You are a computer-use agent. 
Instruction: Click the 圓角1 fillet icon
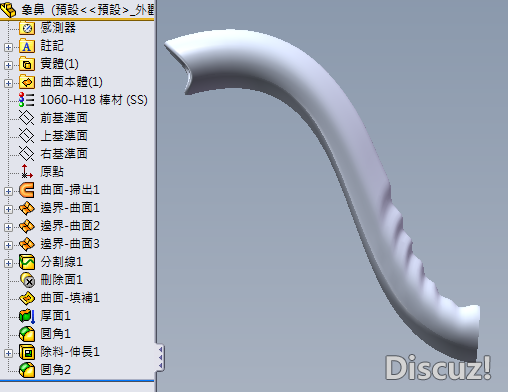click(x=27, y=334)
